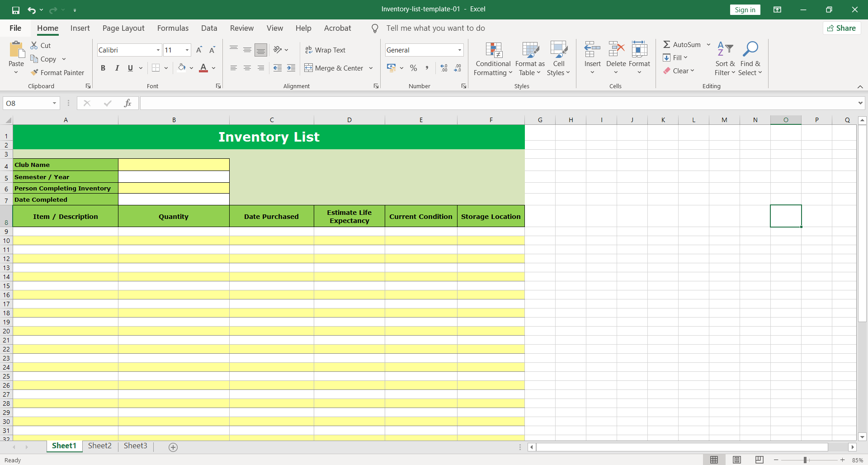Click the Sort & Filter icon

point(725,49)
